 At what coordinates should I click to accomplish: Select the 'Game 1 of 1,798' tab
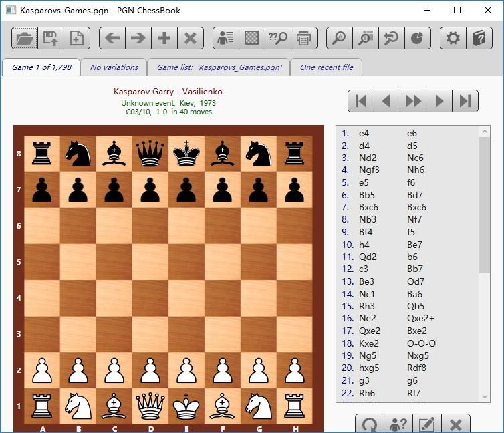pos(41,67)
